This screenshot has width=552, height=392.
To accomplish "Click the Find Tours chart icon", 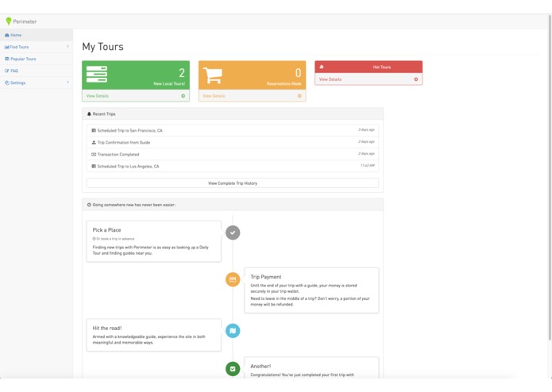I will [6, 47].
